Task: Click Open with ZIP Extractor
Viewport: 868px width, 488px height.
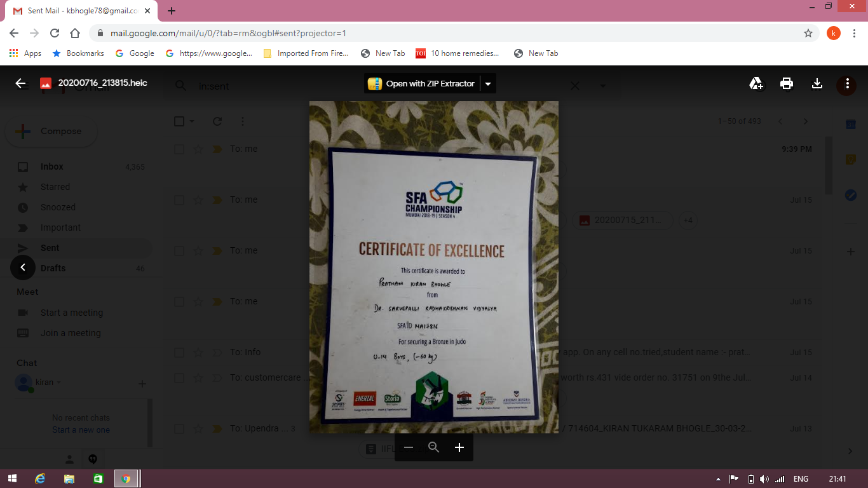Action: (422, 83)
